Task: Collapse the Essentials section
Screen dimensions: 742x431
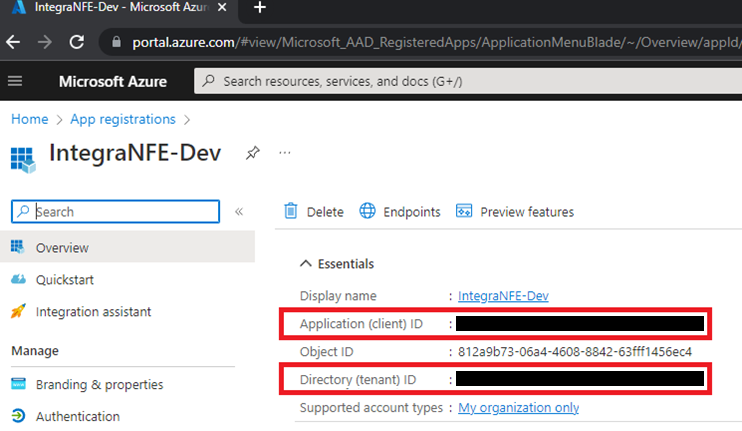Action: (x=306, y=264)
